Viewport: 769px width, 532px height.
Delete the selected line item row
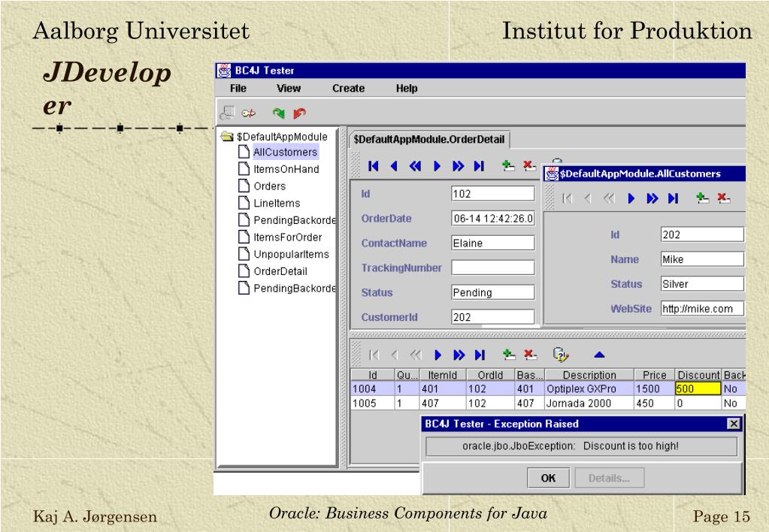tap(530, 354)
